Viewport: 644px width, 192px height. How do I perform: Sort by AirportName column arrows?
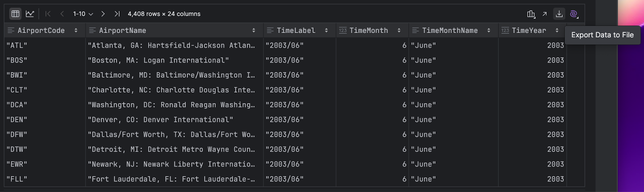pos(254,31)
